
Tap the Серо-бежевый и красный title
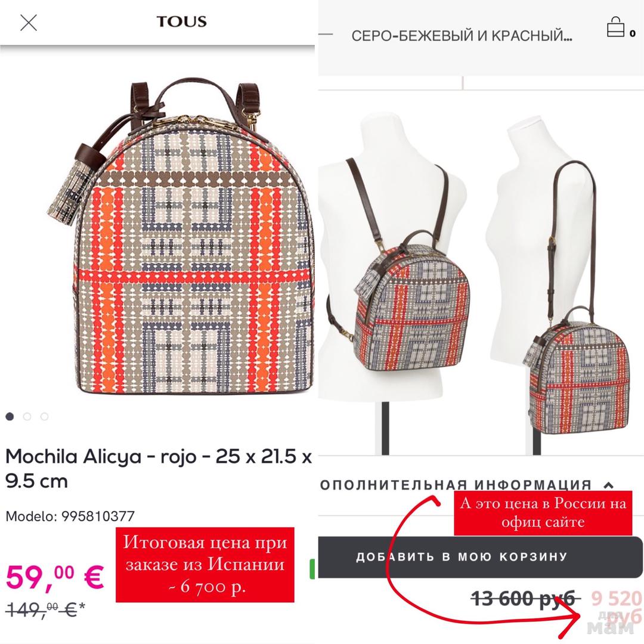click(462, 36)
